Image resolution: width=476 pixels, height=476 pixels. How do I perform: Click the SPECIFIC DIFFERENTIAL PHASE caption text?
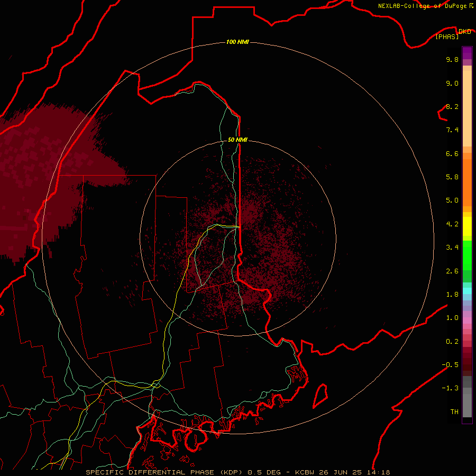click(151, 472)
